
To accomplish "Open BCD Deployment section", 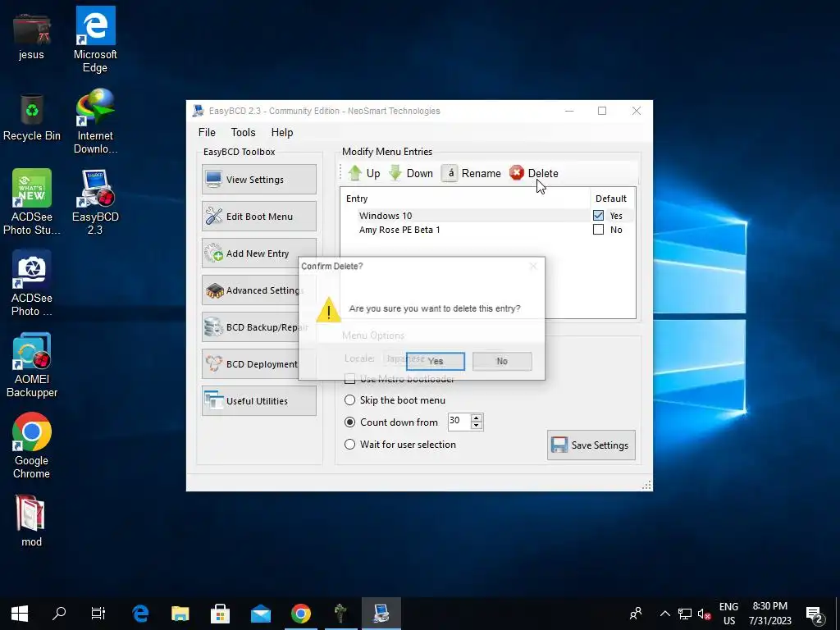I will 251,364.
